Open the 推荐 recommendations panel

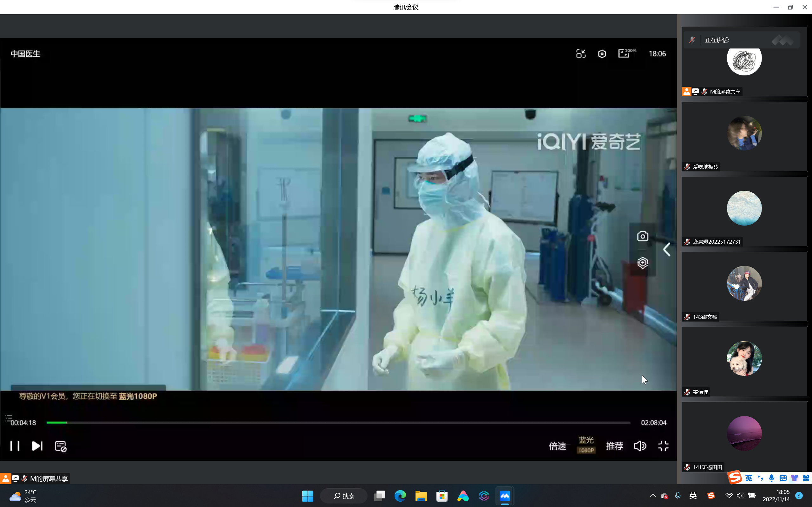(x=614, y=446)
